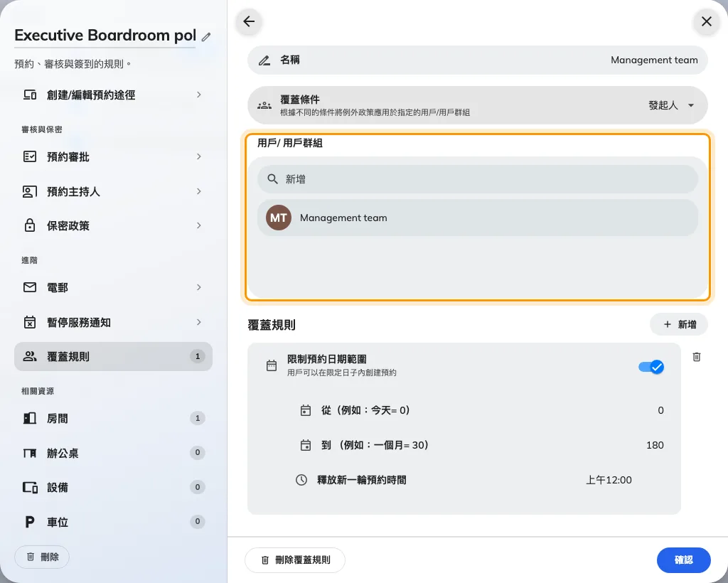Open 預約審批 menu item
The image size is (728, 583).
coord(113,157)
